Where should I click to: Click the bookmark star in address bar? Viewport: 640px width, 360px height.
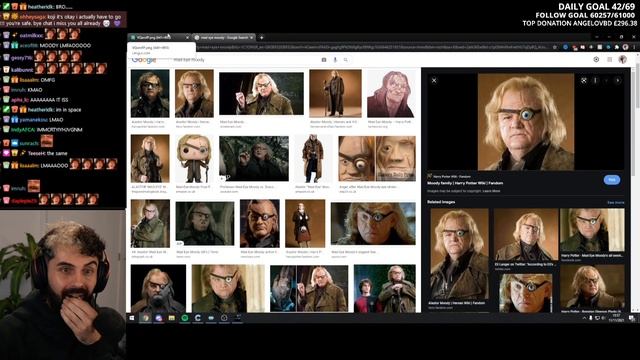[x=555, y=47]
